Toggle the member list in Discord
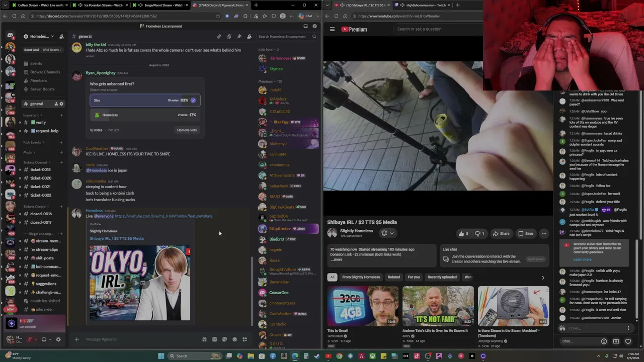The height and width of the screenshot is (362, 644). click(x=249, y=36)
